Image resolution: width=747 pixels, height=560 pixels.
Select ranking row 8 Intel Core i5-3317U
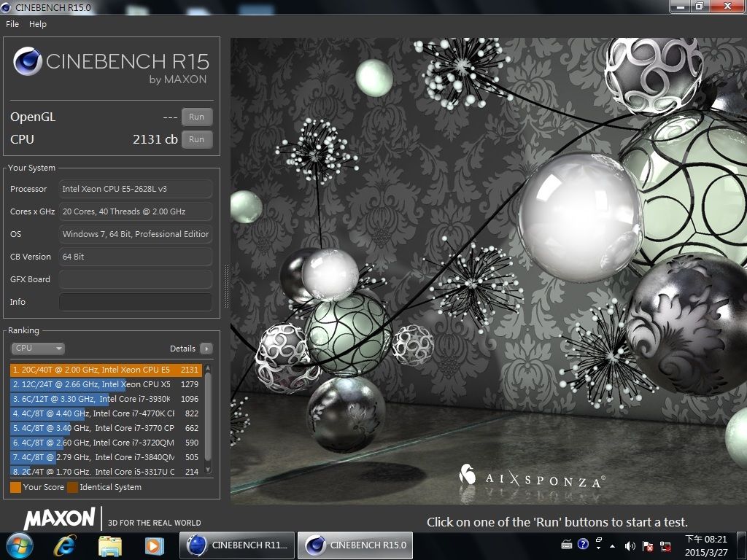click(106, 472)
